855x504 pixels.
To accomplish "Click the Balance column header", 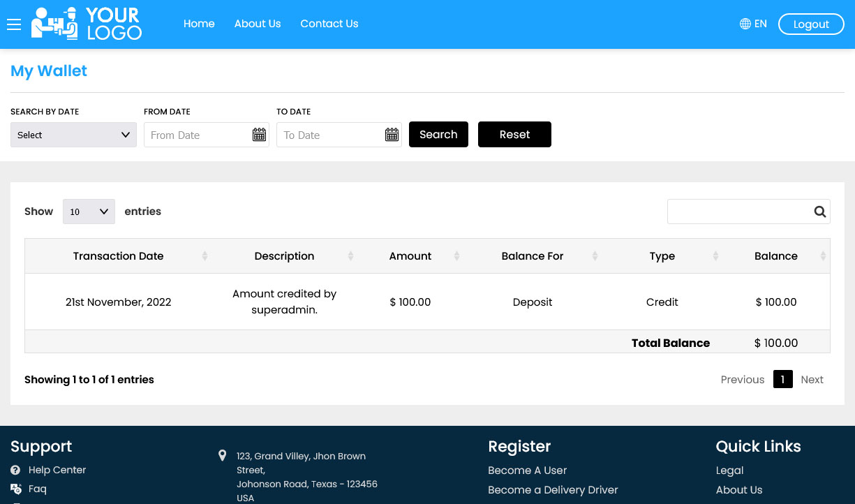I will point(776,256).
